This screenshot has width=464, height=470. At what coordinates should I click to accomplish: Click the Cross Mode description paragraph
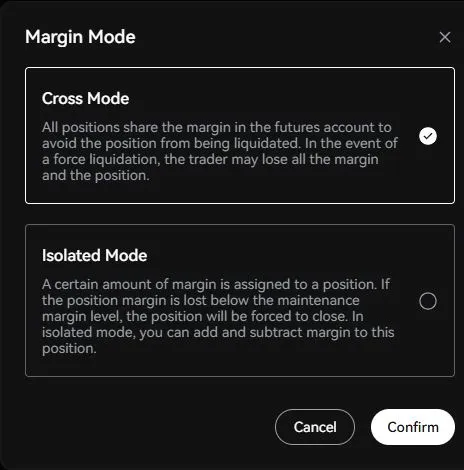[220, 151]
